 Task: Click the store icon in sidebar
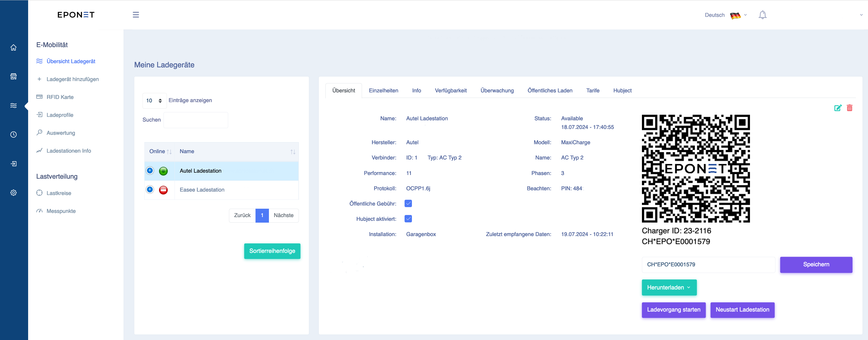(13, 77)
